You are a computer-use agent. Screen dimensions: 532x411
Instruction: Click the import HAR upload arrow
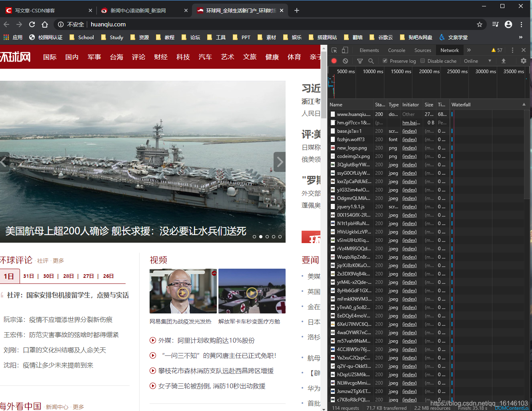click(x=504, y=61)
